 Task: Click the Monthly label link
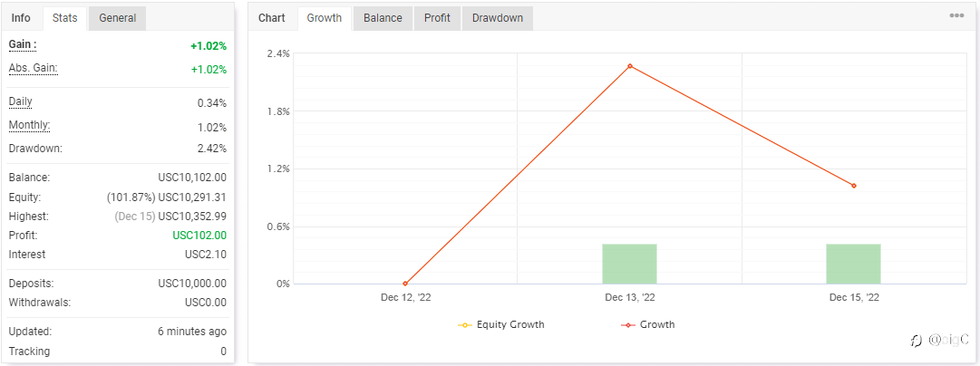pos(29,125)
